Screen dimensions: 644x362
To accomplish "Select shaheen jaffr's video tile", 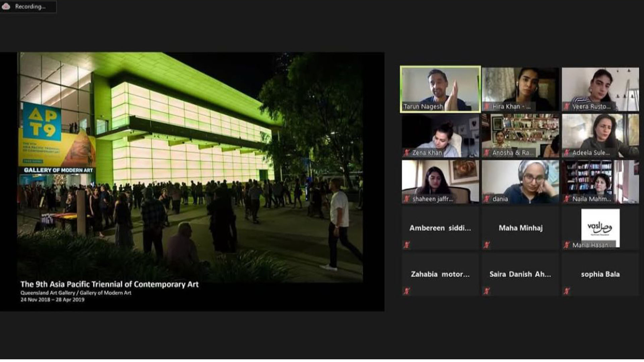I will click(x=440, y=182).
